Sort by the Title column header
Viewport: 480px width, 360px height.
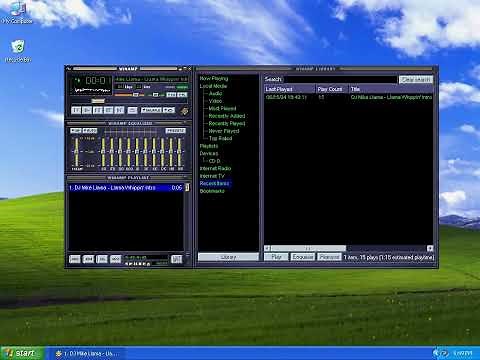click(391, 89)
